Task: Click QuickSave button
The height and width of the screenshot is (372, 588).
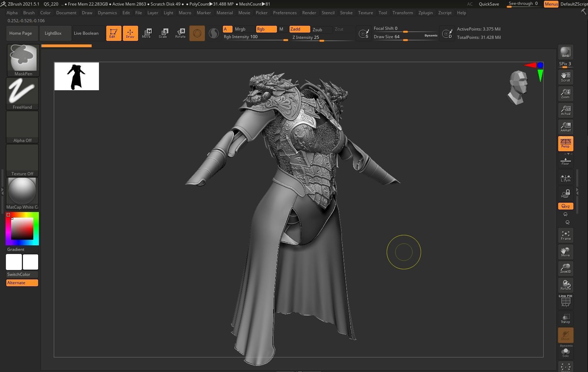Action: click(489, 4)
